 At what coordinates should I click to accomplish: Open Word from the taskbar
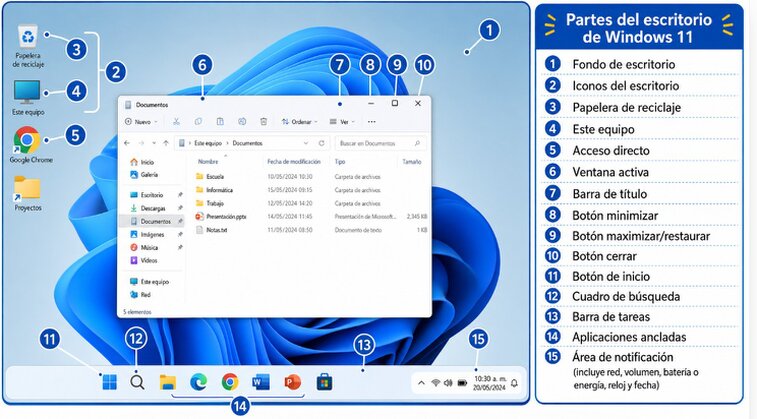click(x=261, y=382)
